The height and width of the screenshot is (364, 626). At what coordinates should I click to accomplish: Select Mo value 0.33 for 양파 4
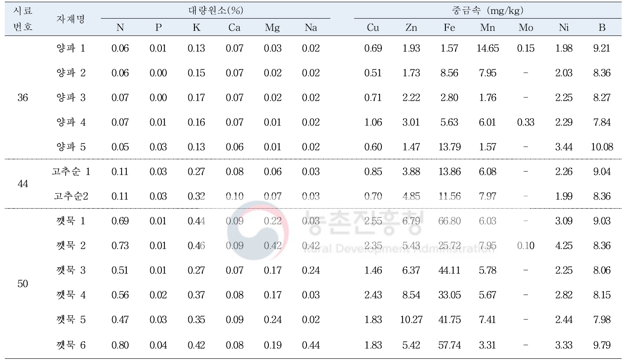coord(526,122)
